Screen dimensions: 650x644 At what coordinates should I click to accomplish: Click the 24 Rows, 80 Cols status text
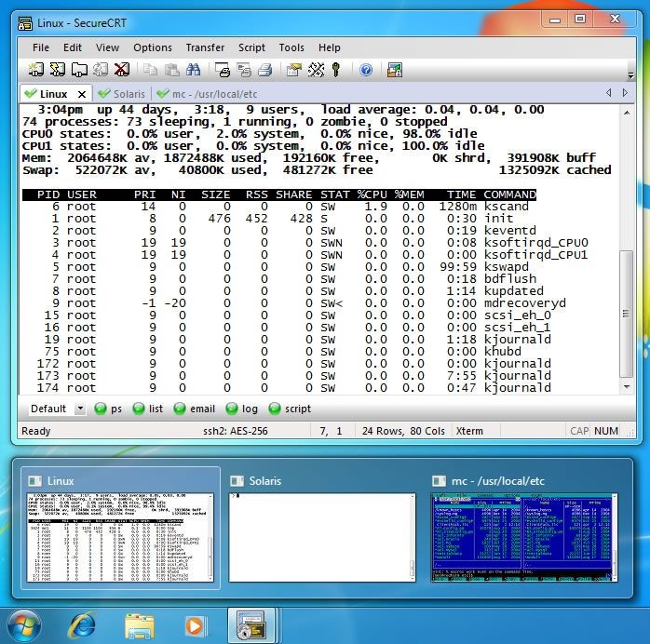click(x=403, y=431)
